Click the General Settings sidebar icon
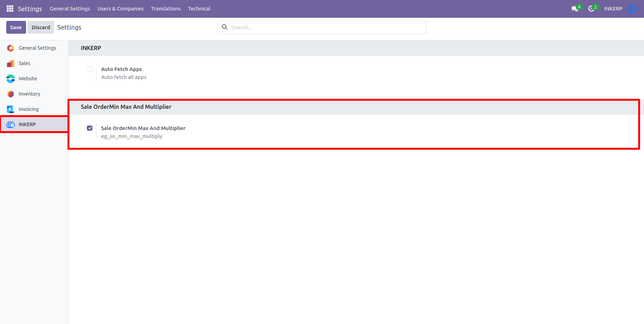The height and width of the screenshot is (324, 644). point(11,48)
